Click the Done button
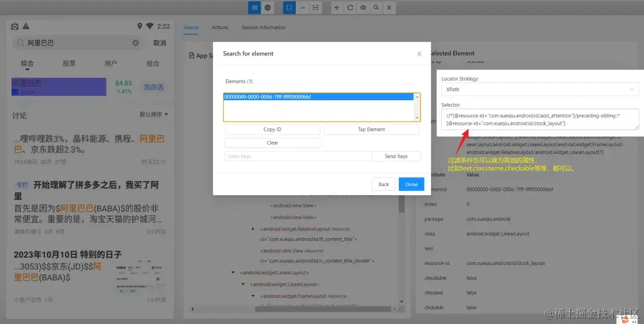Screen dimensions: 644x324 point(411,184)
